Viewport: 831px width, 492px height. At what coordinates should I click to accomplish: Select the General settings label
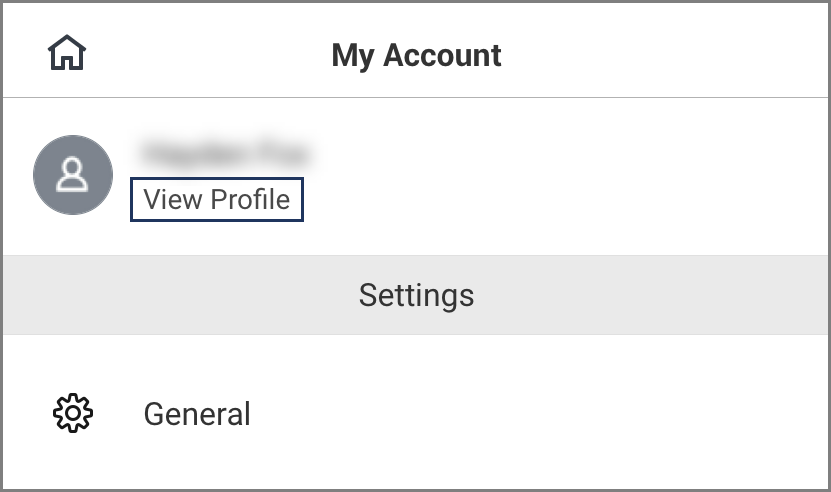pyautogui.click(x=197, y=413)
